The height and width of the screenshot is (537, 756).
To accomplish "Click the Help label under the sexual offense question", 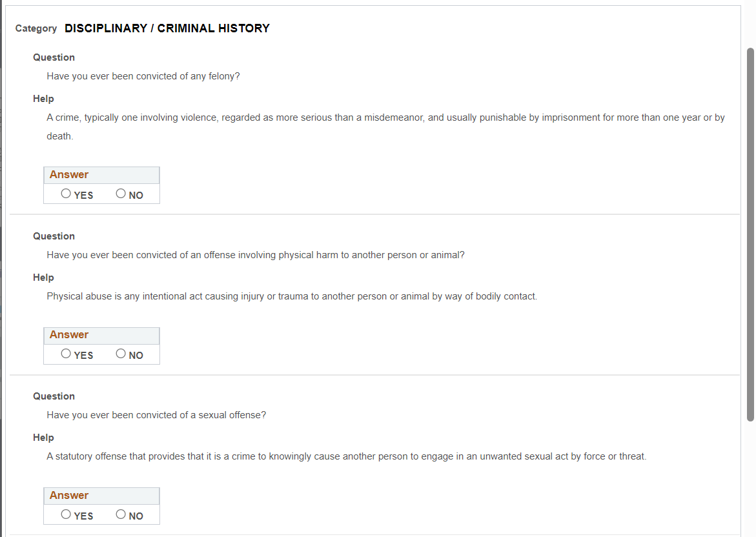I will 44,438.
